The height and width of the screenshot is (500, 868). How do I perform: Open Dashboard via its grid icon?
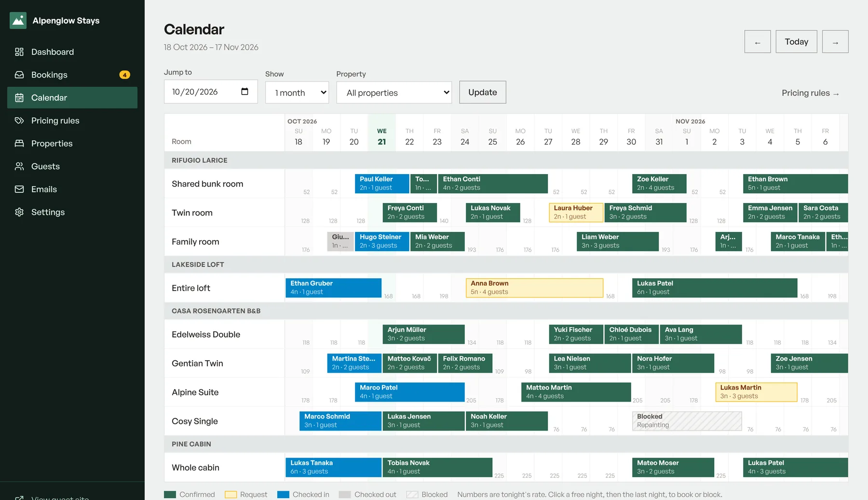[x=19, y=52]
